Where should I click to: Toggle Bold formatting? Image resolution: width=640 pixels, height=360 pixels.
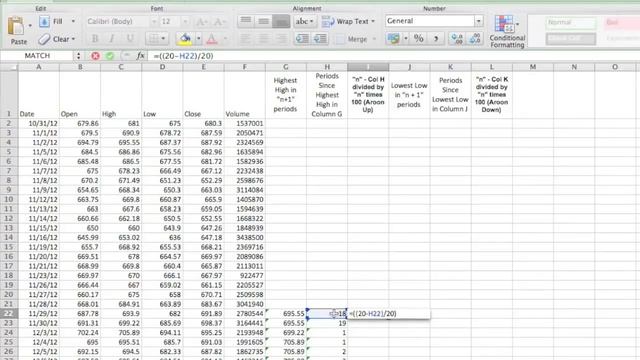[x=95, y=39]
